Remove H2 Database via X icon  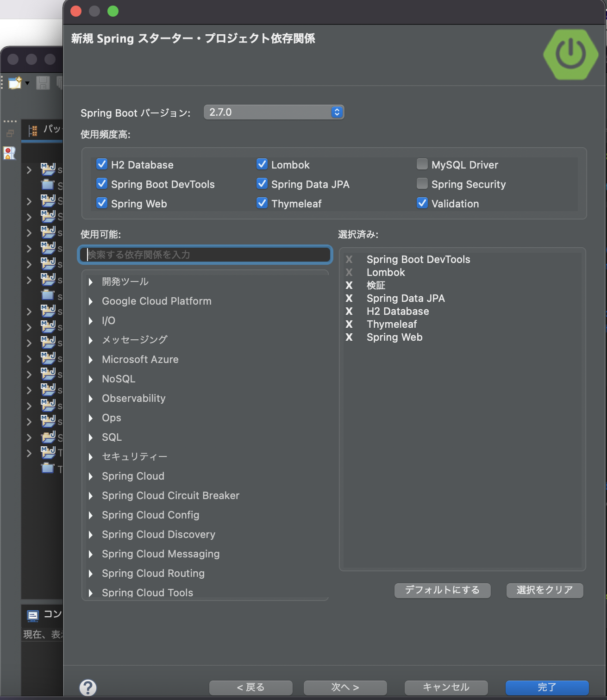point(349,312)
